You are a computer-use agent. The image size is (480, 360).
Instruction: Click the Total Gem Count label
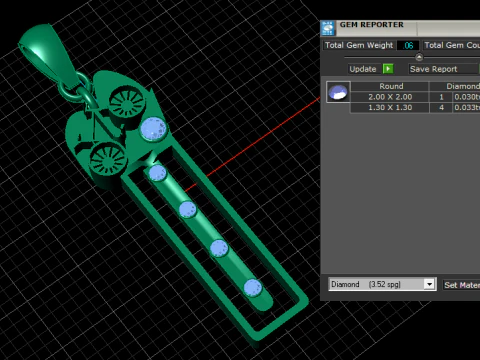(452, 45)
